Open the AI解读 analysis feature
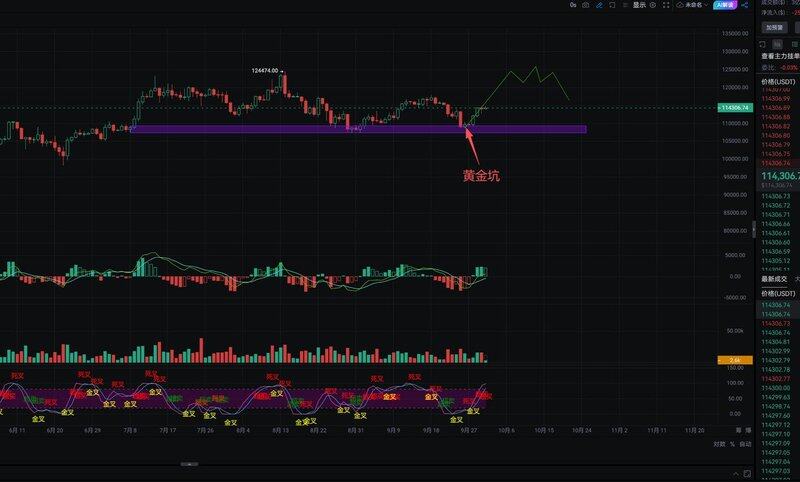This screenshot has height=482, width=800. 727,5
